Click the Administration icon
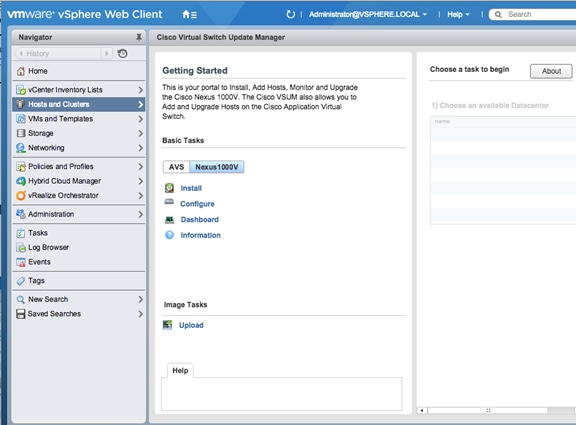This screenshot has height=425, width=576. coord(21,214)
